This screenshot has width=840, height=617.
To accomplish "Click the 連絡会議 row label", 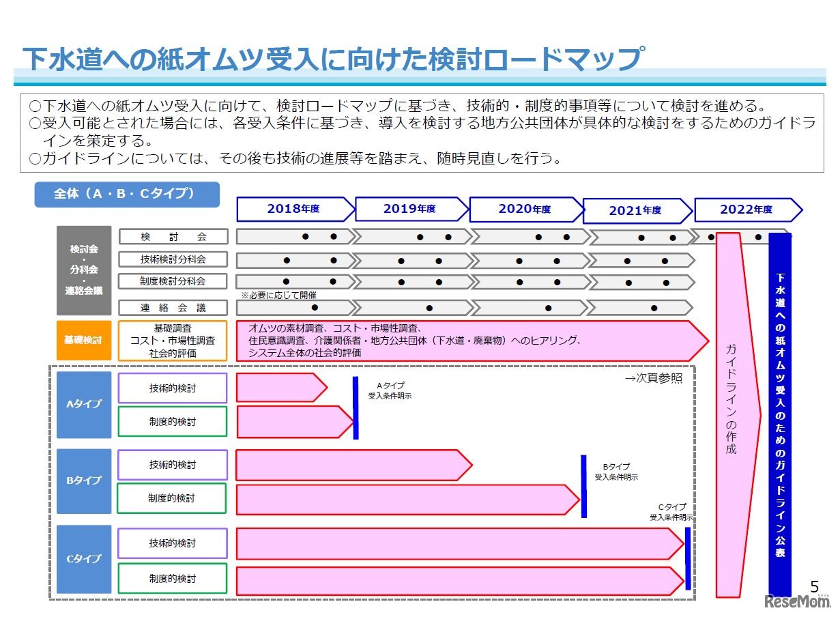I will pos(173,307).
